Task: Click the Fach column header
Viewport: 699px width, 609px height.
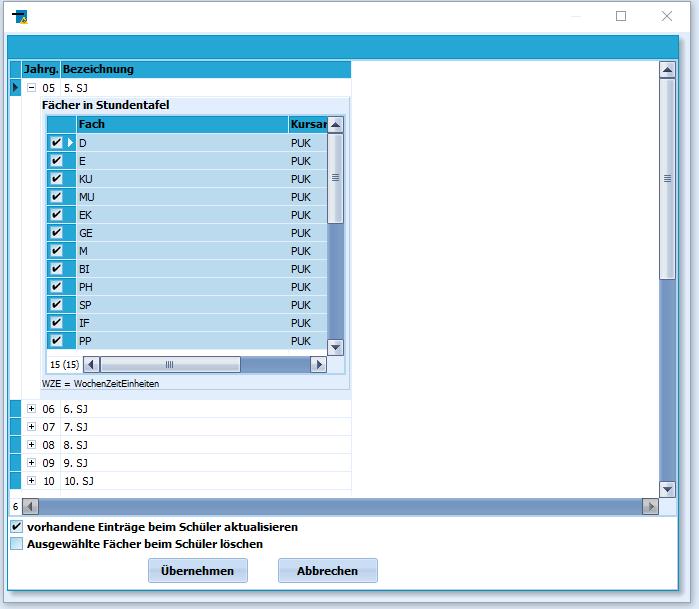Action: pyautogui.click(x=182, y=124)
